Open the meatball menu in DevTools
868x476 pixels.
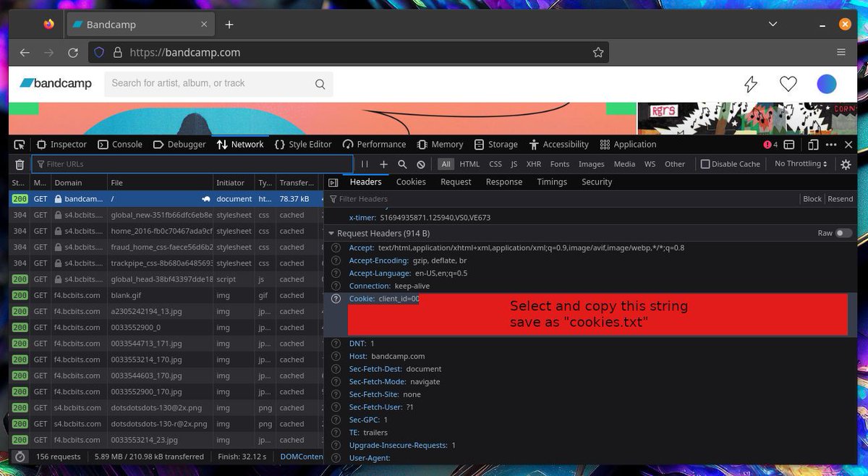(831, 145)
